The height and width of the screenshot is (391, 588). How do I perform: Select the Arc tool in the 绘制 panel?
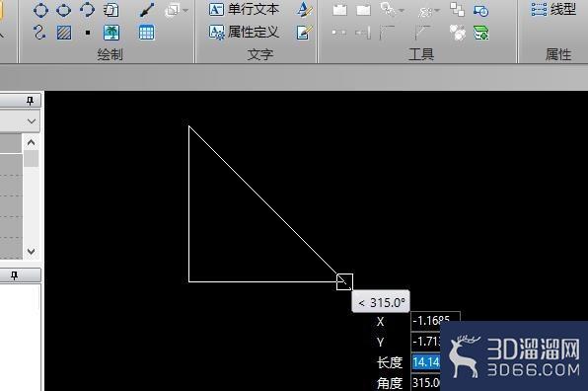tap(87, 10)
